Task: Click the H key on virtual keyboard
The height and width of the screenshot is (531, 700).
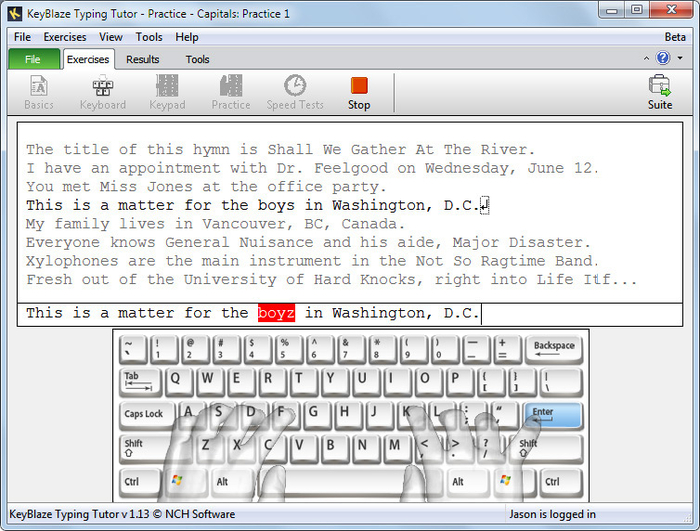Action: click(x=348, y=415)
